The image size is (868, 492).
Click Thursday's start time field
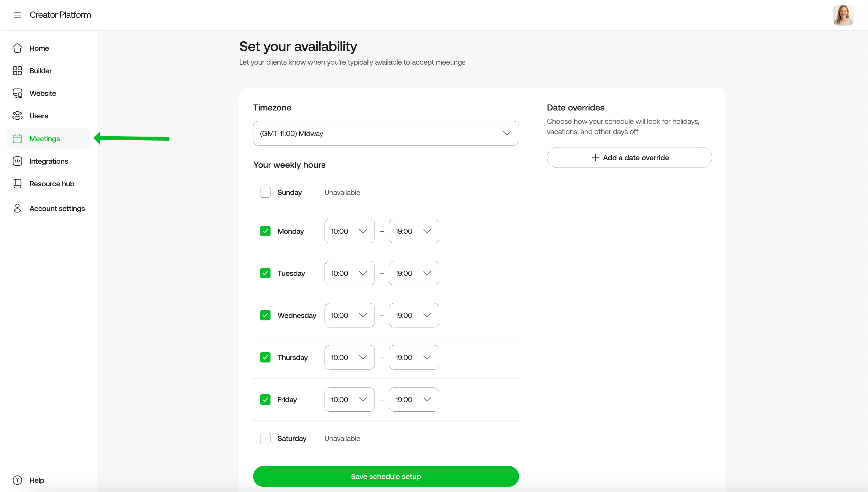tap(349, 357)
